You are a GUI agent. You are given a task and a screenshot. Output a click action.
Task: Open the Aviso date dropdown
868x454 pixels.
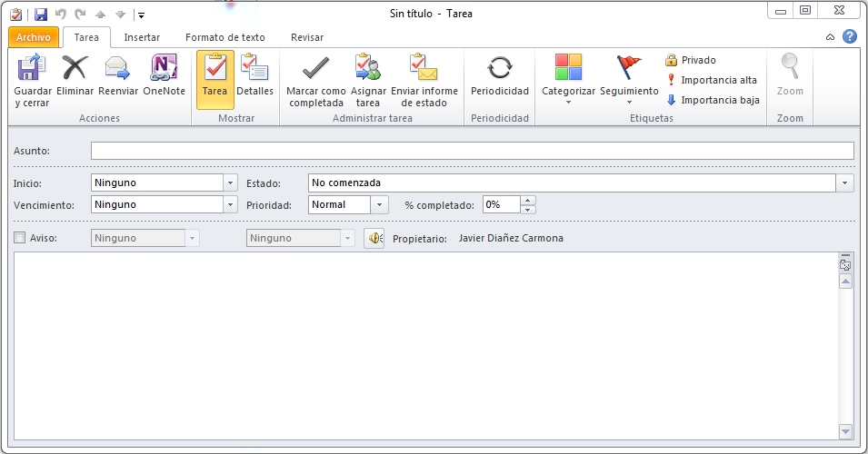tap(192, 238)
